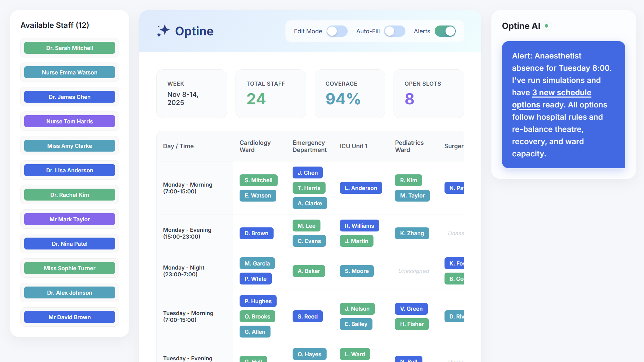
Task: Click the Optine sparkle logo icon
Action: 163,31
